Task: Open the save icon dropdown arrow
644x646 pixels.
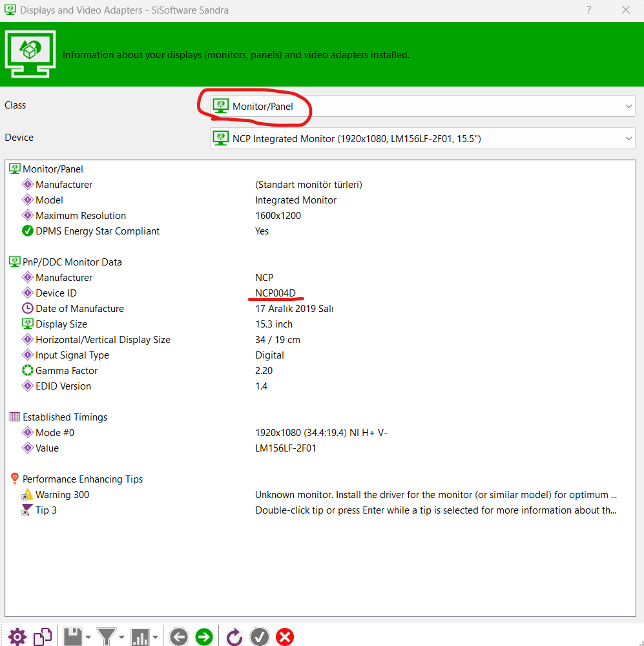Action: point(88,638)
